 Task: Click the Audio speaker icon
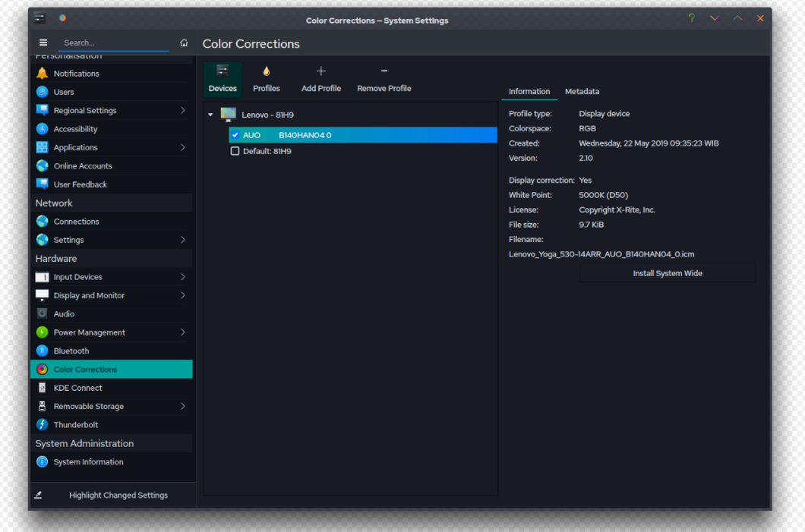(x=42, y=314)
